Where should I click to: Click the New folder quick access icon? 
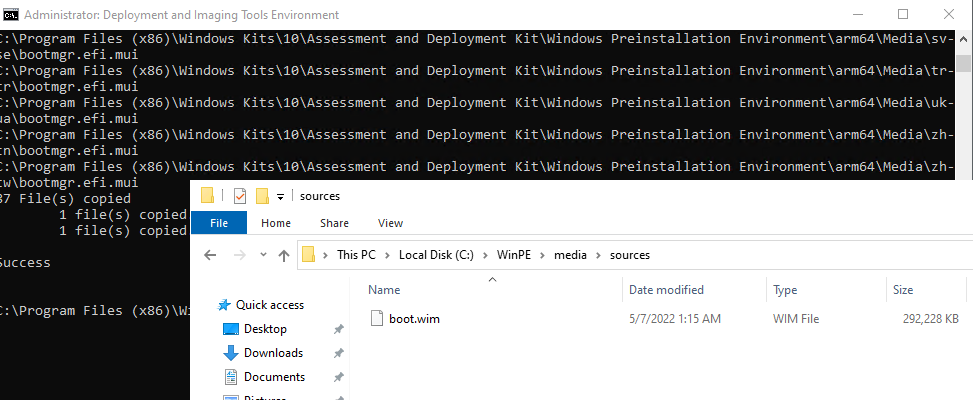(262, 196)
